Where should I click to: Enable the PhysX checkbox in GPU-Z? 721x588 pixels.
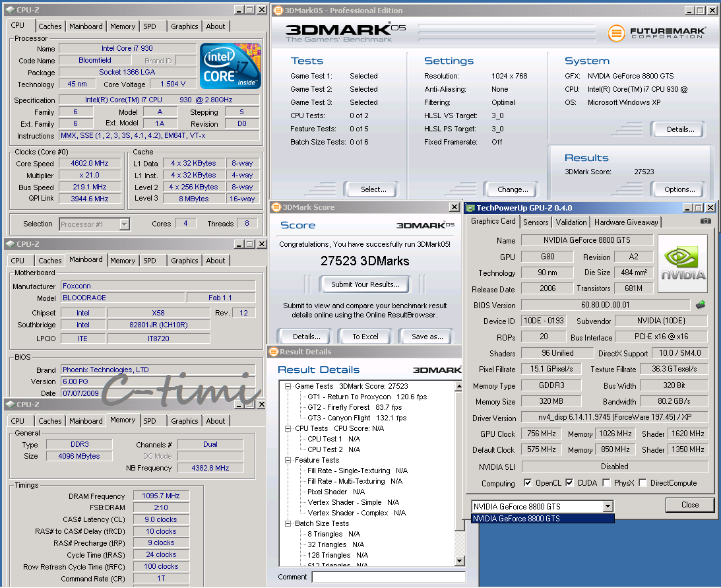[x=606, y=482]
